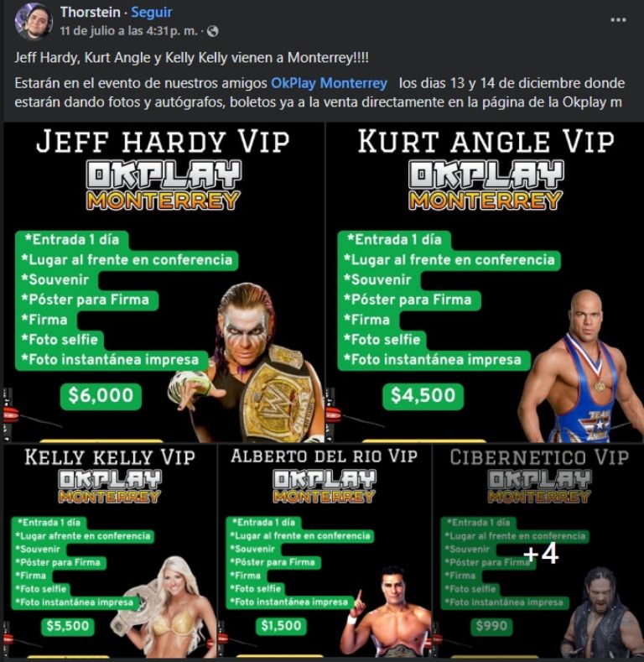644x662 pixels.
Task: Click the $5,500 Kelly Kelly price tag
Action: (68, 626)
